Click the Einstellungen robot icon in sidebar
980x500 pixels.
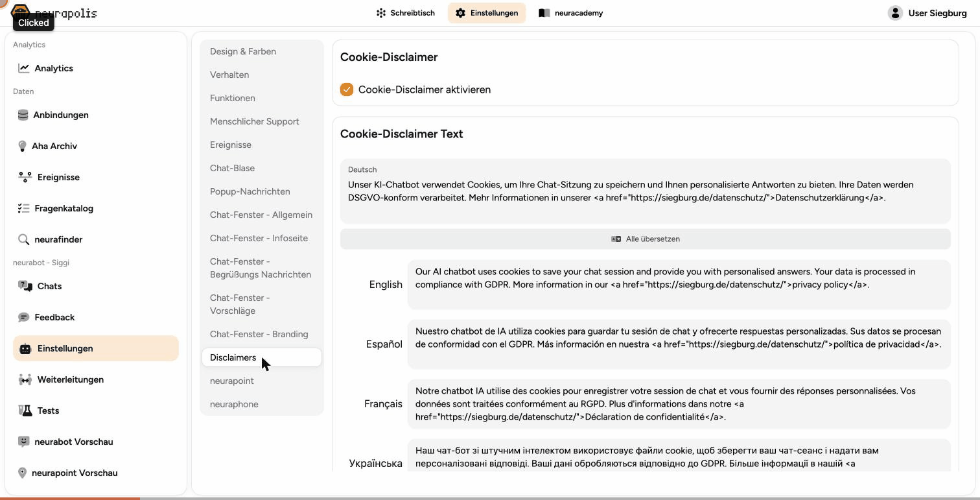click(25, 348)
